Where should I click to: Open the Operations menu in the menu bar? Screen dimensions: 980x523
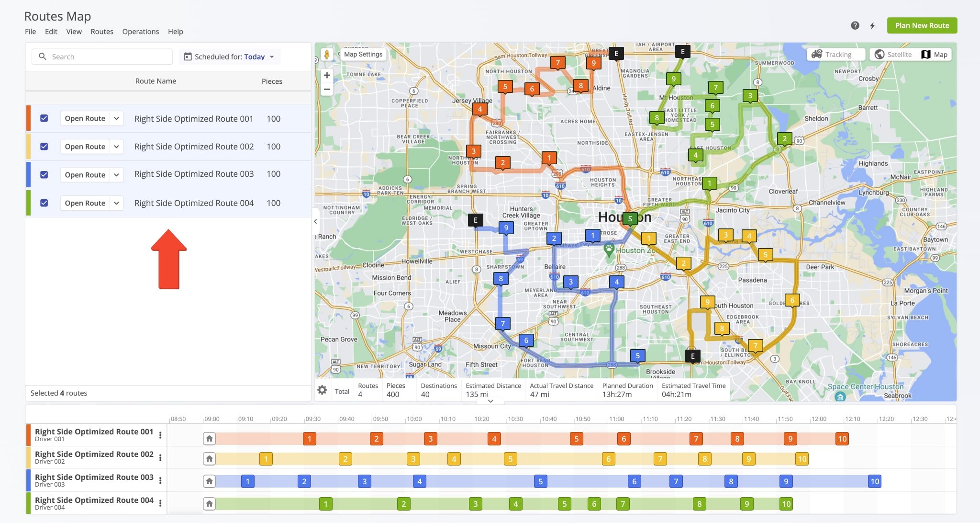(x=141, y=31)
